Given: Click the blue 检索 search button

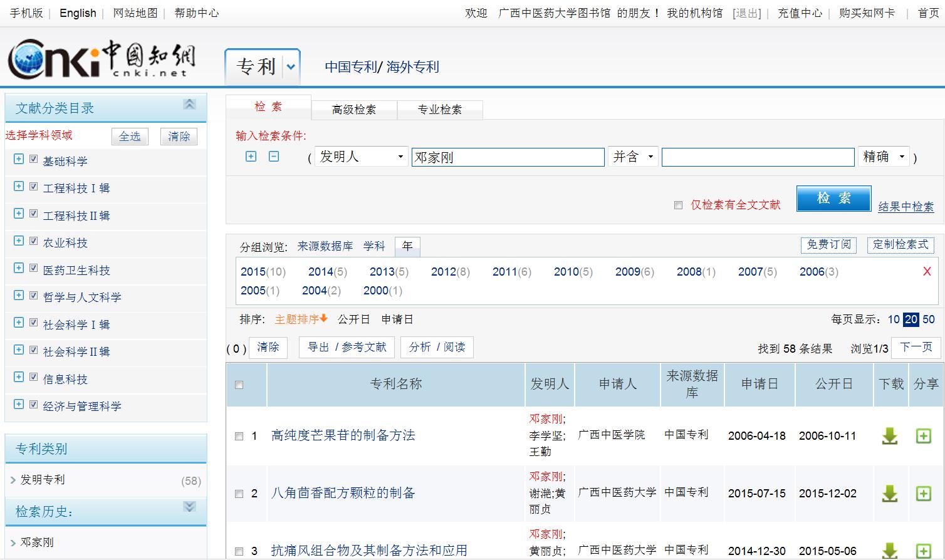Looking at the screenshot, I should pos(833,199).
